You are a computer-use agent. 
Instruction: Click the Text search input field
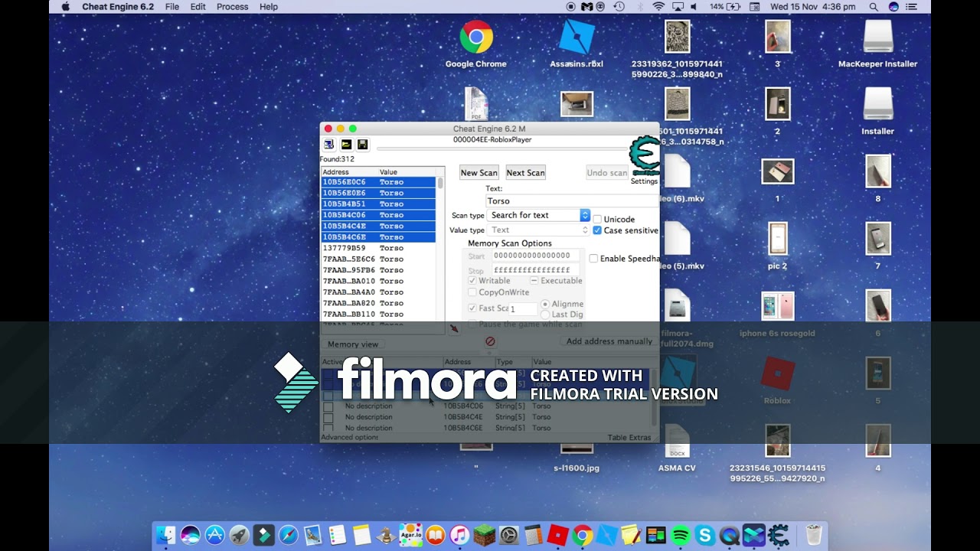[572, 201]
